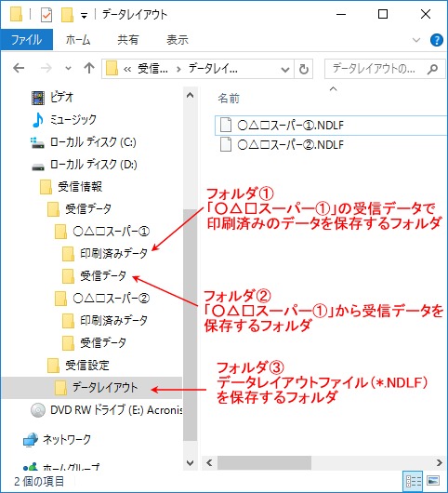The height and width of the screenshot is (493, 448).
Task: Open recent locations dropdown arrow
Action: 68,68
